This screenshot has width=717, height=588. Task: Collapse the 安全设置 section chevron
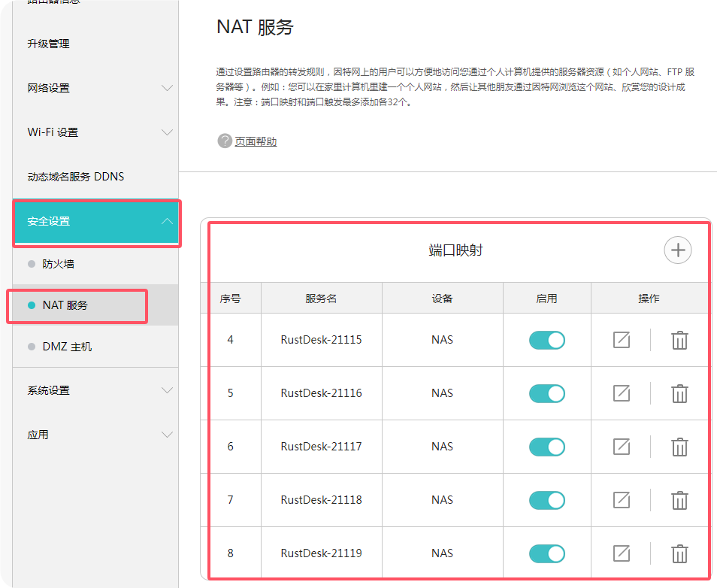click(x=168, y=222)
